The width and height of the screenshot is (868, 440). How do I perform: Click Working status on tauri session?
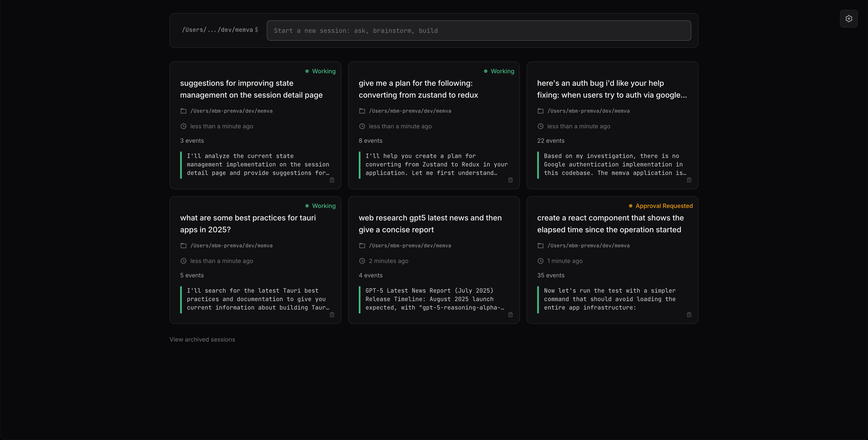(320, 206)
